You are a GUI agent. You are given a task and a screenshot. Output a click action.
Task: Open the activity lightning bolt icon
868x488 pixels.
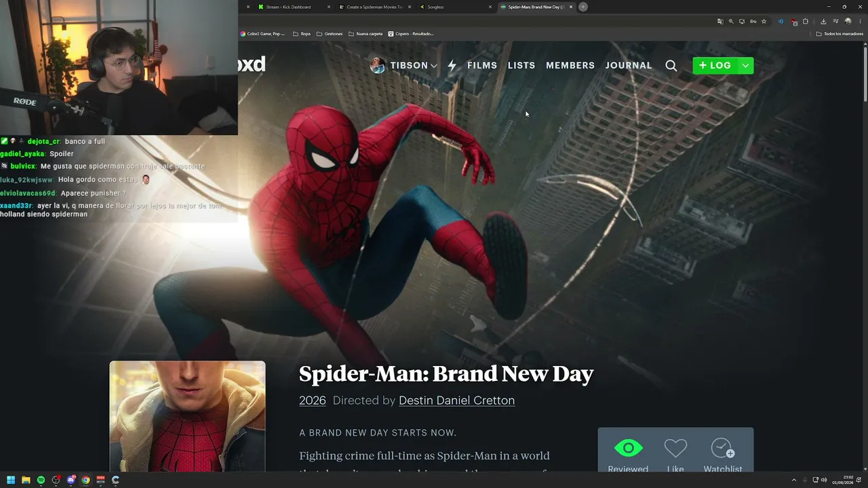pos(452,66)
